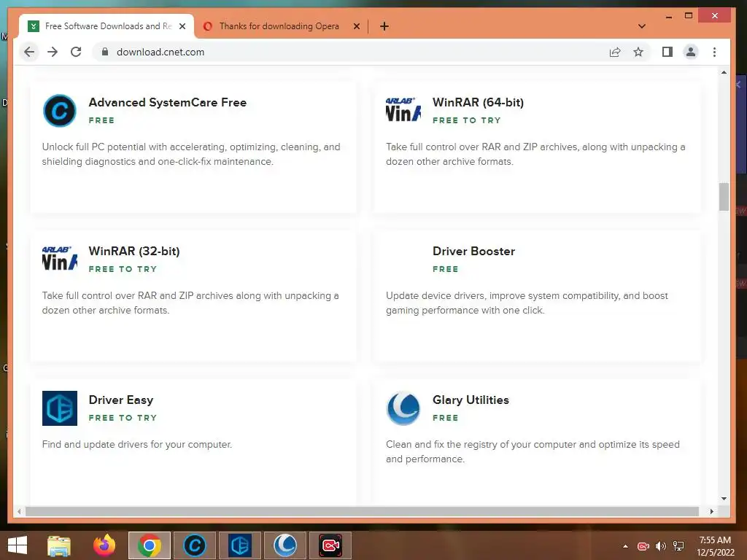Click Glary Utilities description text
Image resolution: width=747 pixels, height=560 pixels.
pos(533,451)
